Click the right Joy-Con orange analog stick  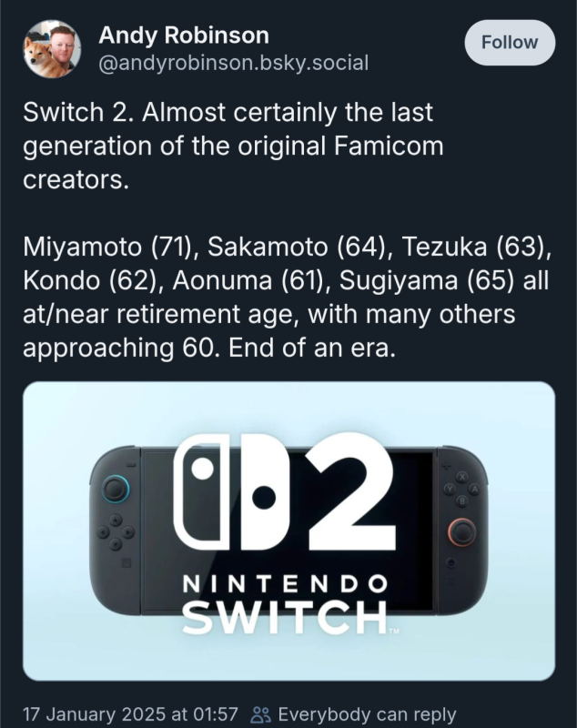[461, 531]
